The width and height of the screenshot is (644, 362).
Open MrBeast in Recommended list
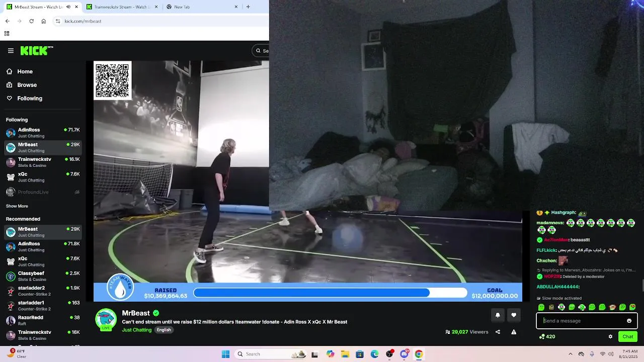43,232
